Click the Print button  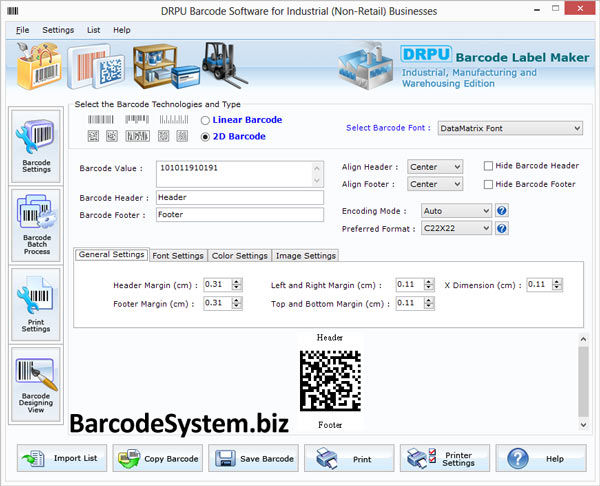tap(349, 458)
